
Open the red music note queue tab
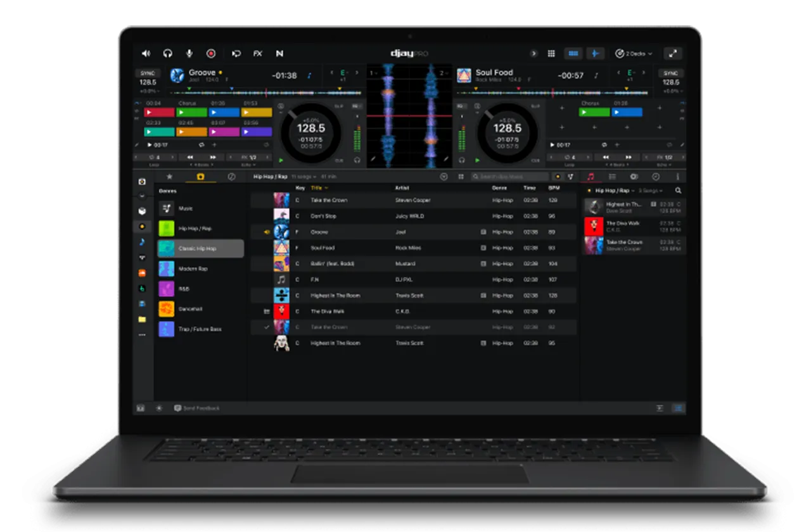click(591, 177)
